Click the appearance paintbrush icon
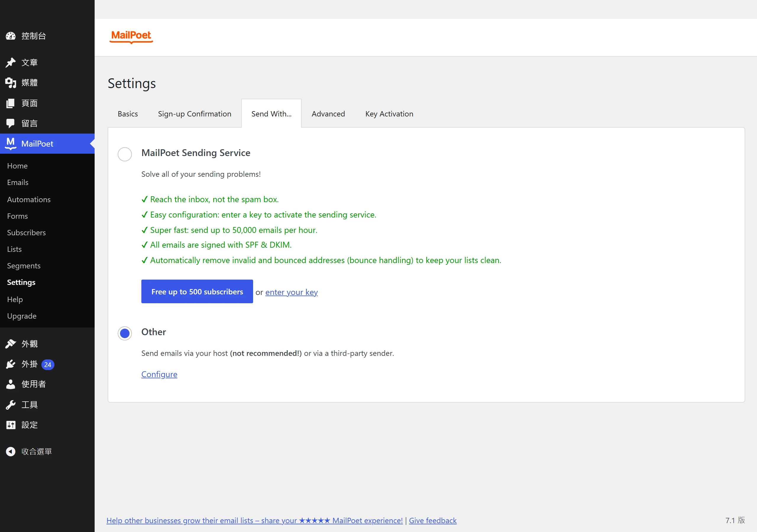Screen dimensions: 757x532 (x=11, y=344)
